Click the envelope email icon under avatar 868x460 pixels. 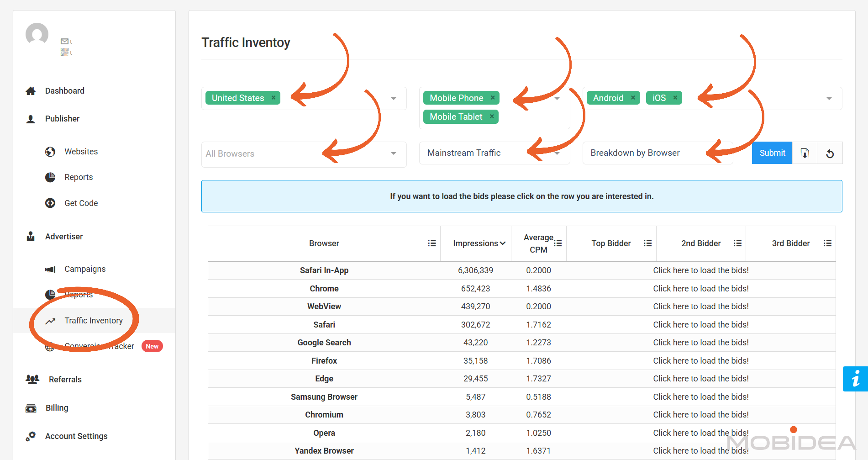tap(64, 42)
